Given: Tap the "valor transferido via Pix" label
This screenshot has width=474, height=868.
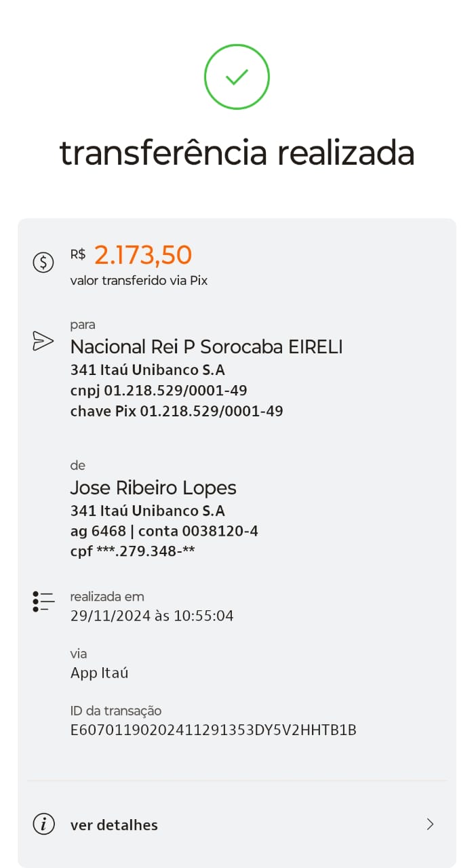Looking at the screenshot, I should (138, 281).
